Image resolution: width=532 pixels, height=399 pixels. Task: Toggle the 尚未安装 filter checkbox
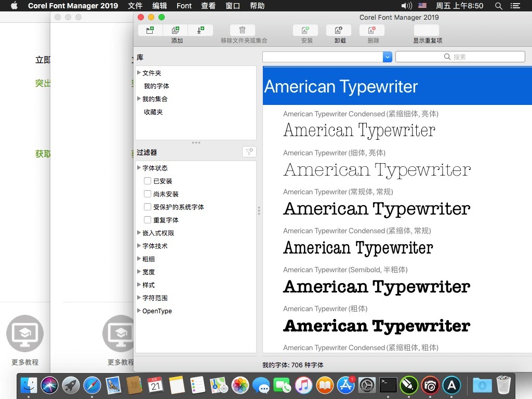[x=148, y=194]
